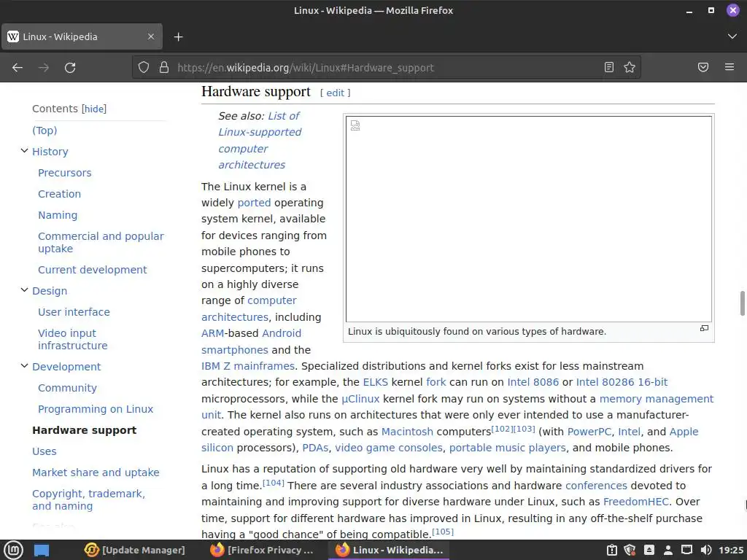Viewport: 747px width, 560px height.
Task: Open Market share and uptake section
Action: tap(96, 472)
